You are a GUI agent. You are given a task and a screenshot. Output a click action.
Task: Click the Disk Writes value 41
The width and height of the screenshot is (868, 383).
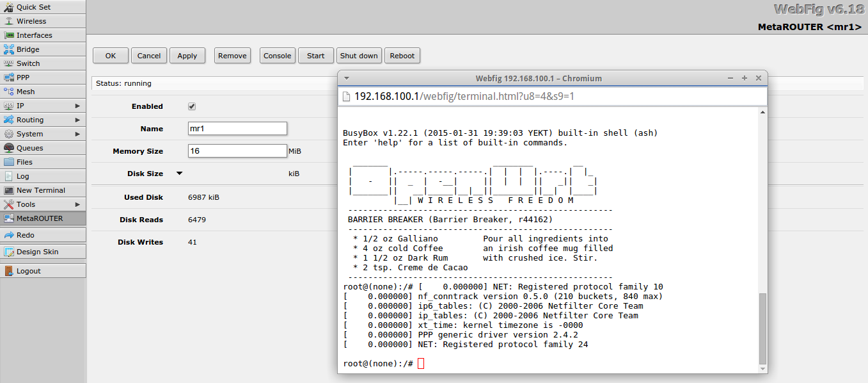[193, 242]
